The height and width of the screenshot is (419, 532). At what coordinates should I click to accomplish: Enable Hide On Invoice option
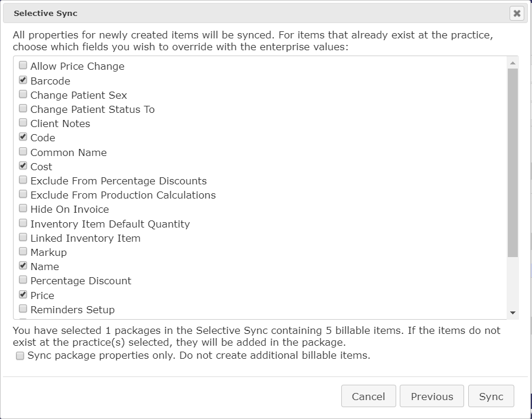pos(22,208)
